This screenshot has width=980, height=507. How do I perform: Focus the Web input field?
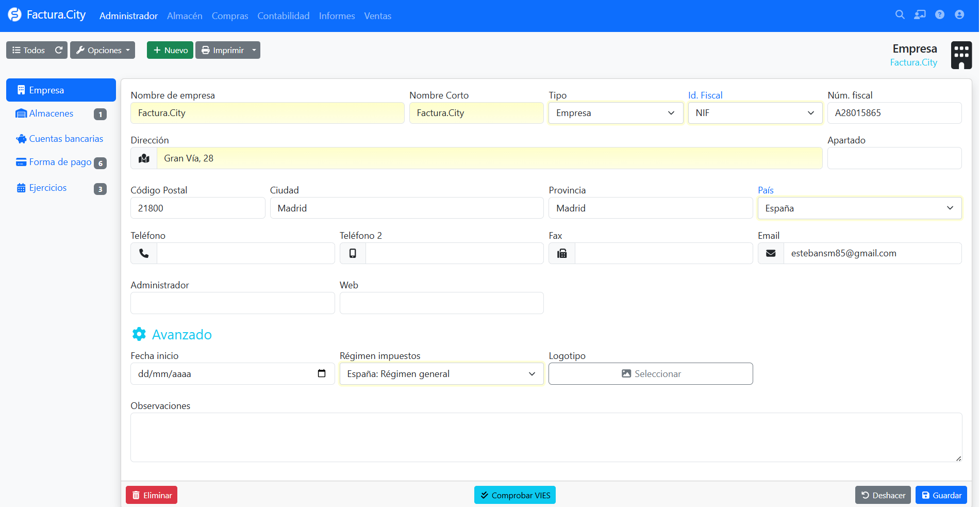441,303
